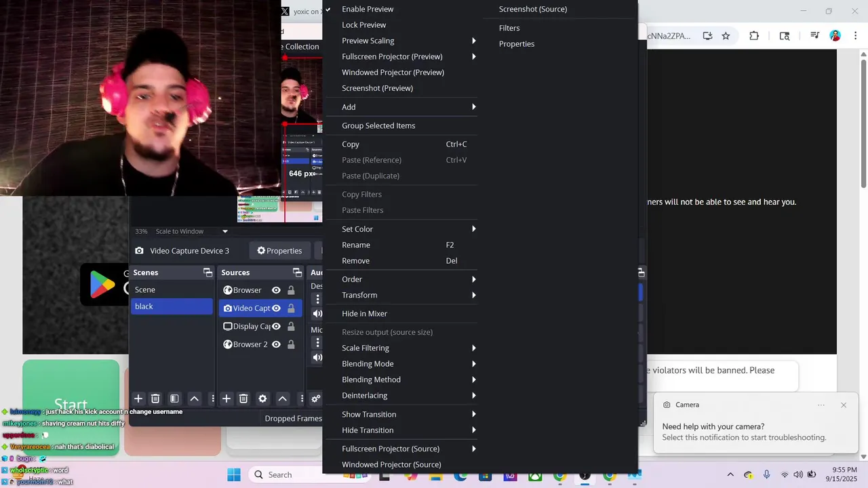868x488 pixels.
Task: Select the 'black' scene in Scenes list
Action: point(172,306)
